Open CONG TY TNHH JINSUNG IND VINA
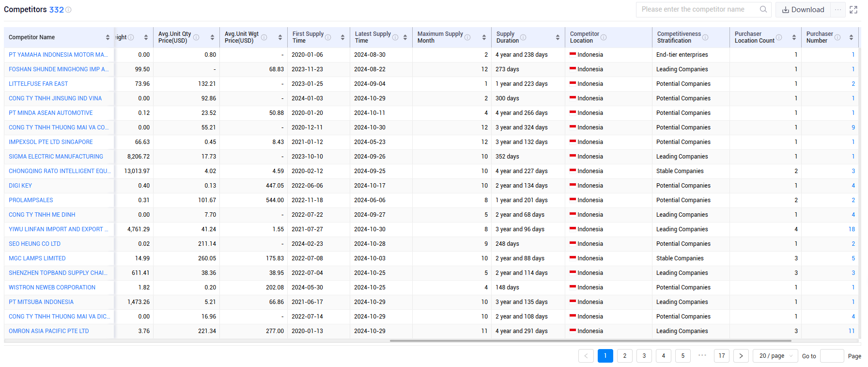The height and width of the screenshot is (367, 868). click(x=55, y=98)
